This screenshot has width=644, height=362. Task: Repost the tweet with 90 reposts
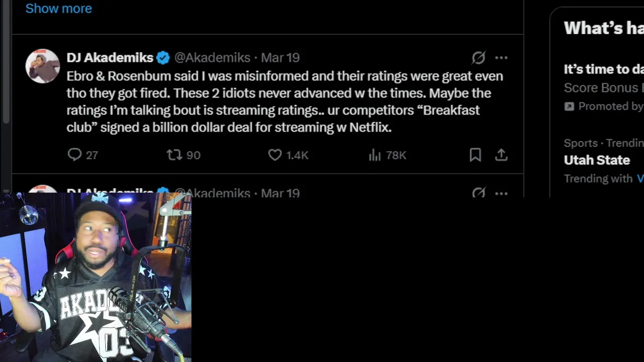coord(175,155)
